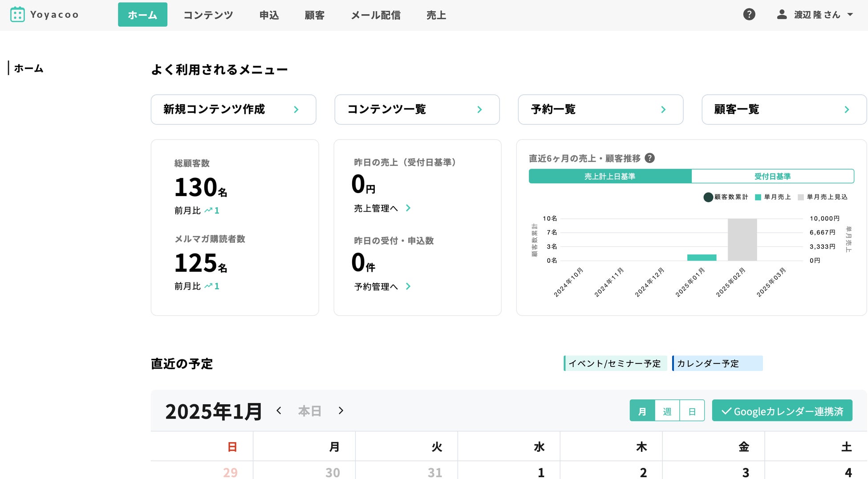Click arrow icon on 新規コンテンツ作成 card
This screenshot has height=479, width=868.
pos(296,109)
